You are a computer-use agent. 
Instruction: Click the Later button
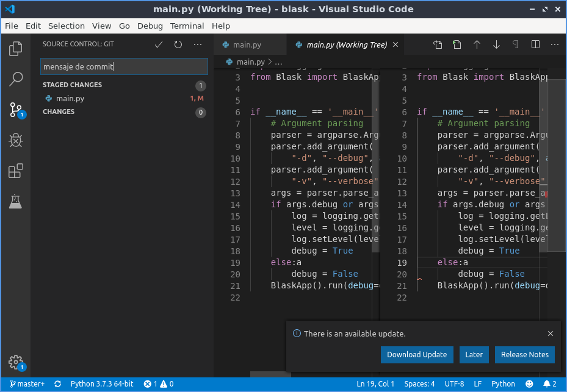tap(474, 354)
